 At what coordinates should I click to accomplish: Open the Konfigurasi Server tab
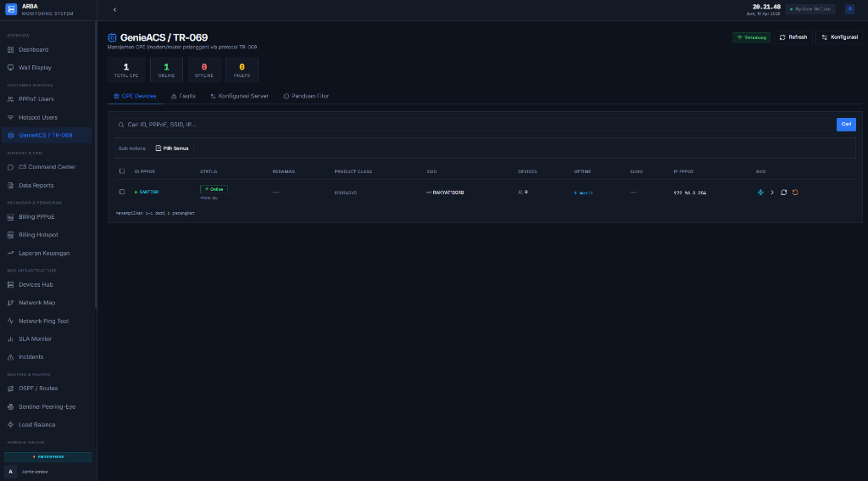[x=239, y=97]
